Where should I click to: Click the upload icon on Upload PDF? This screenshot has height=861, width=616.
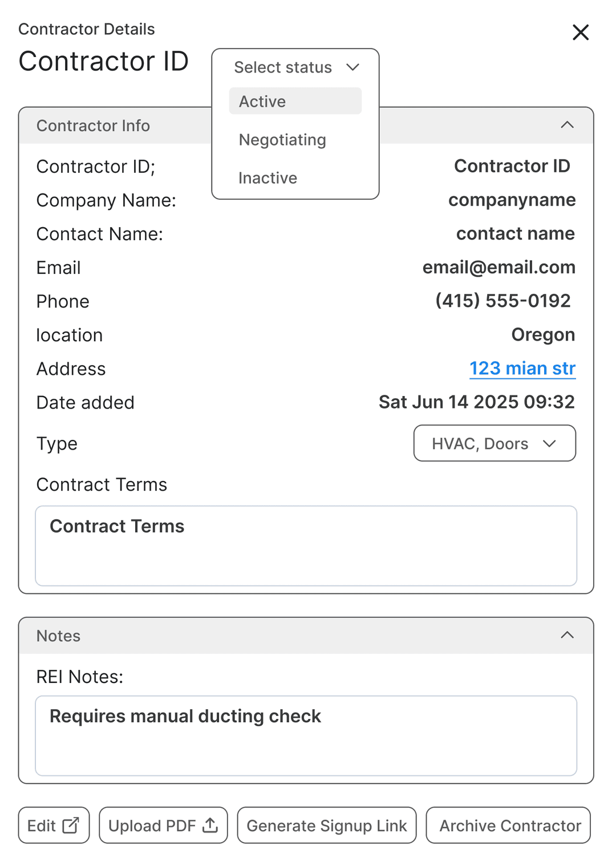[x=210, y=825]
